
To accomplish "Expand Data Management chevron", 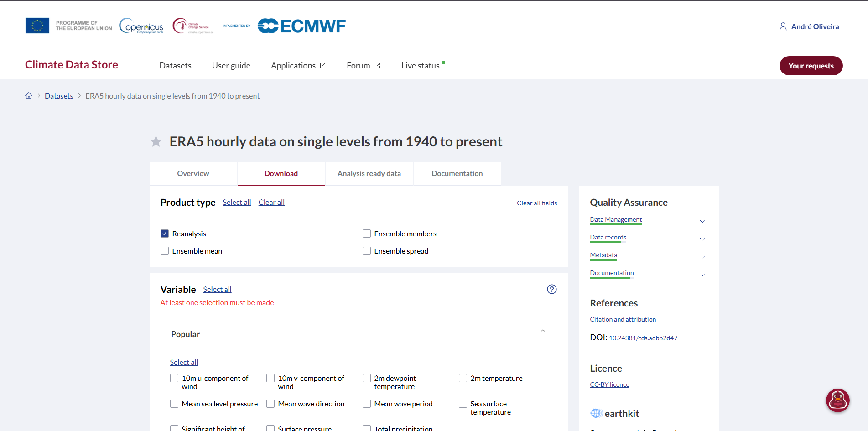I will [702, 221].
